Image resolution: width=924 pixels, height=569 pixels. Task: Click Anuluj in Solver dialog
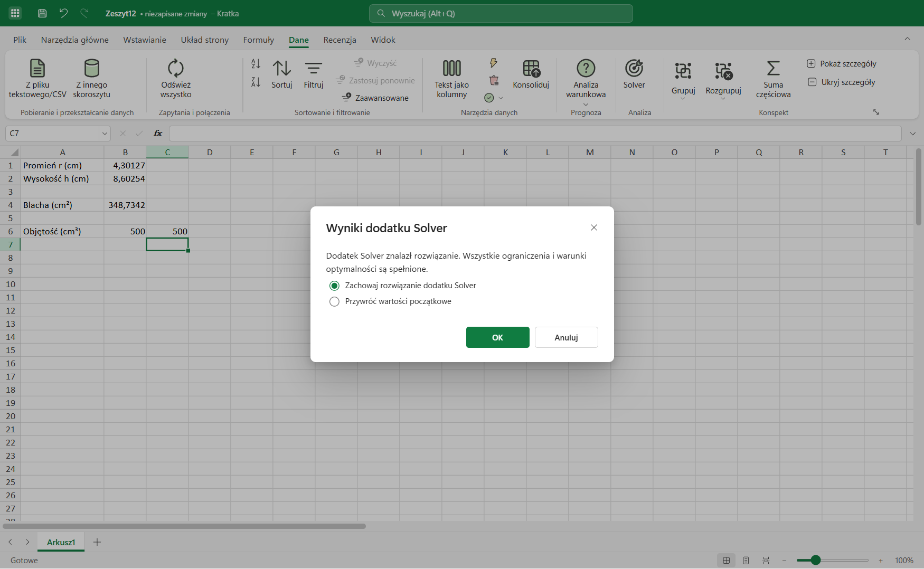coord(566,337)
